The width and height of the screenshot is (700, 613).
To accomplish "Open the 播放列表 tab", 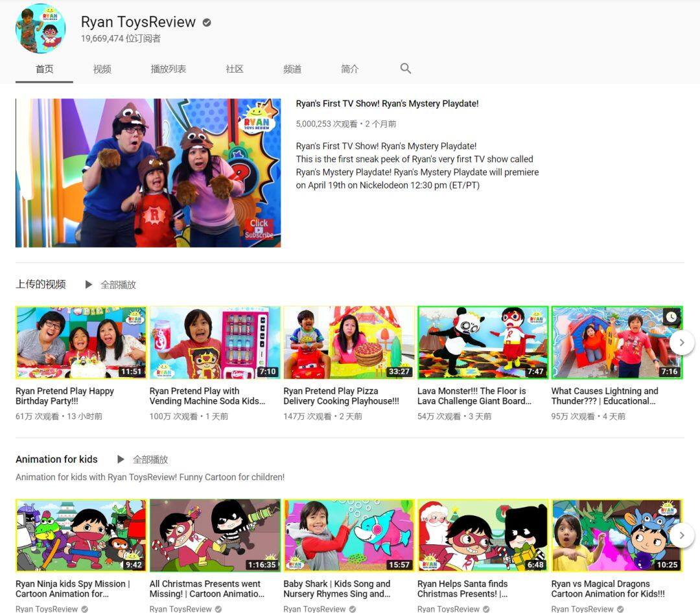I will click(169, 69).
